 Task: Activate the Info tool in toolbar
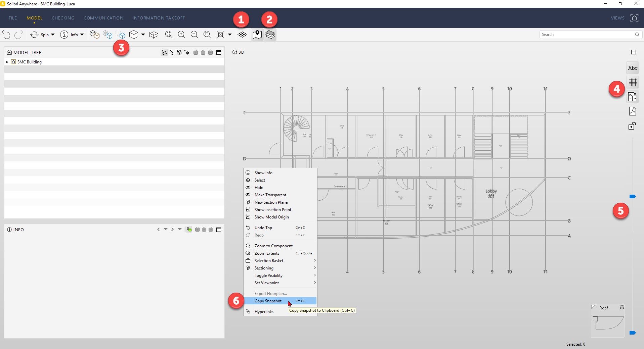click(x=69, y=35)
